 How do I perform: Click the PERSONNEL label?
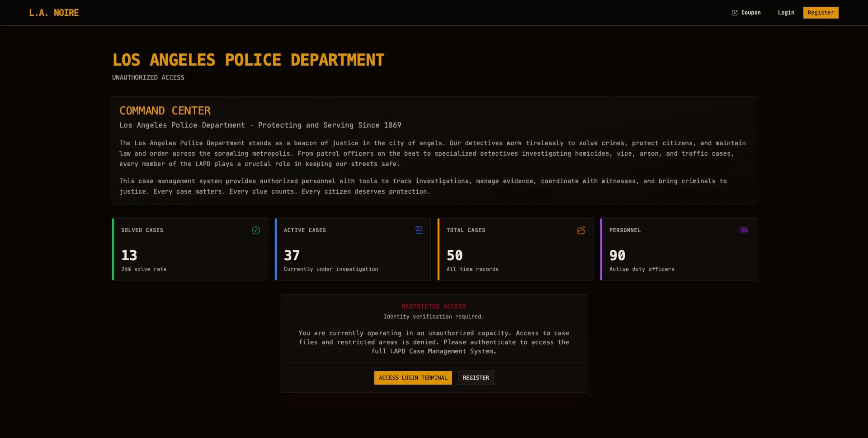(625, 230)
